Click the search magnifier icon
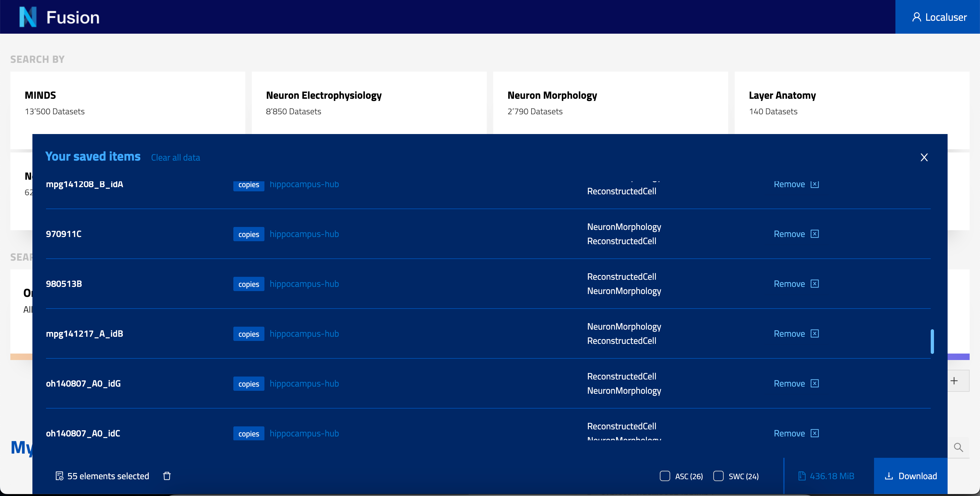The height and width of the screenshot is (496, 980). click(958, 447)
